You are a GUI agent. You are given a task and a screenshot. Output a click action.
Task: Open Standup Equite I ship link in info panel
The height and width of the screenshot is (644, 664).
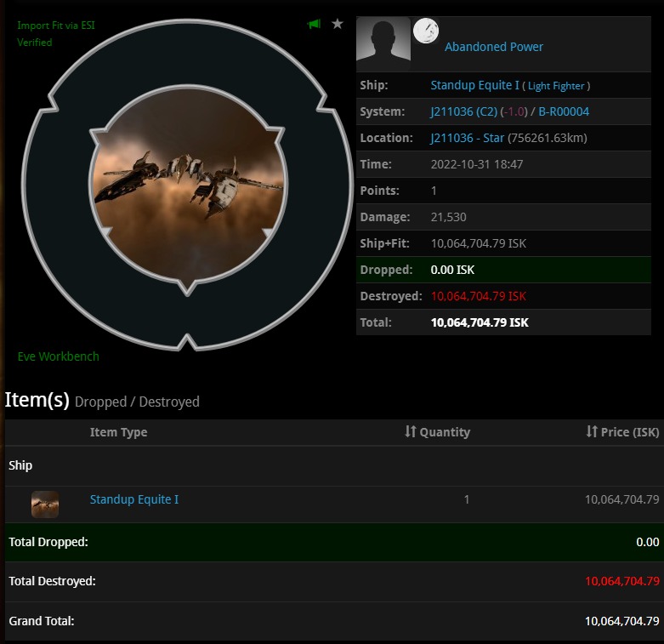[474, 85]
